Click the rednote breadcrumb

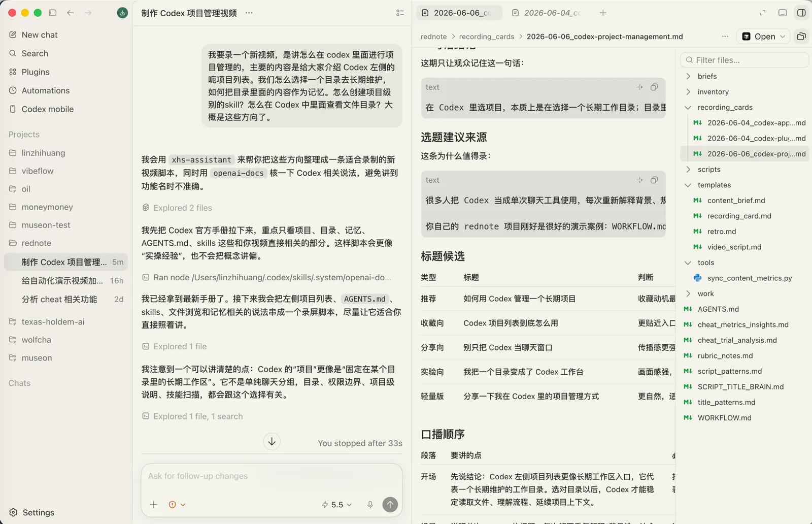[433, 37]
